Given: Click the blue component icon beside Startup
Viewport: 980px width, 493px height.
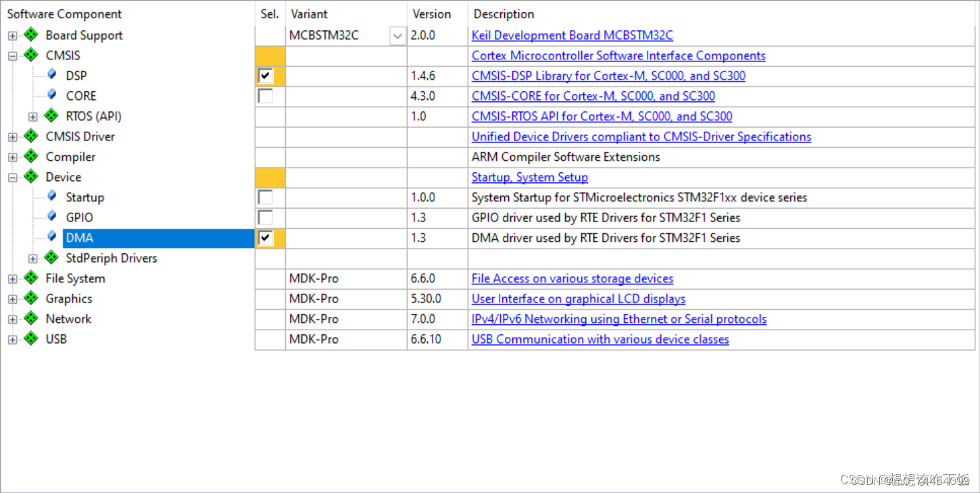Looking at the screenshot, I should click(52, 196).
